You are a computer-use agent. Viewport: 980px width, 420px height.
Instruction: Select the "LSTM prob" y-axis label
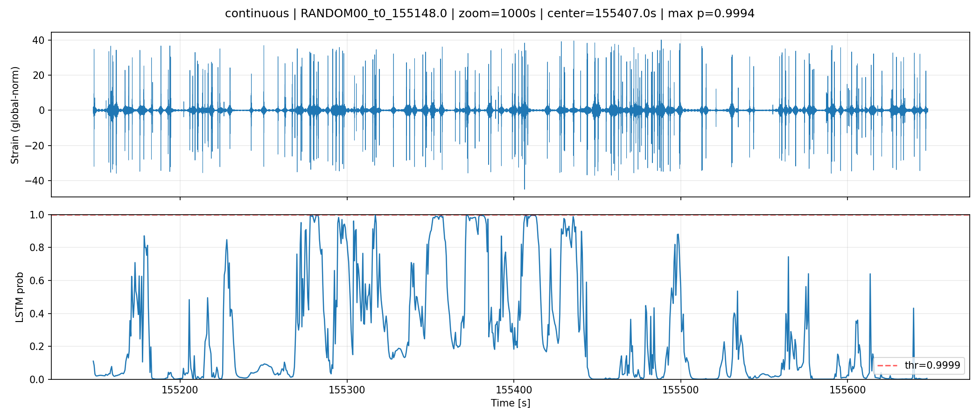tap(20, 297)
